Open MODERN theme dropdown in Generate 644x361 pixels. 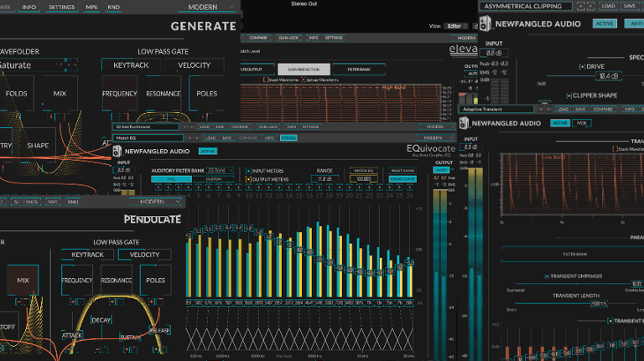pyautogui.click(x=207, y=7)
